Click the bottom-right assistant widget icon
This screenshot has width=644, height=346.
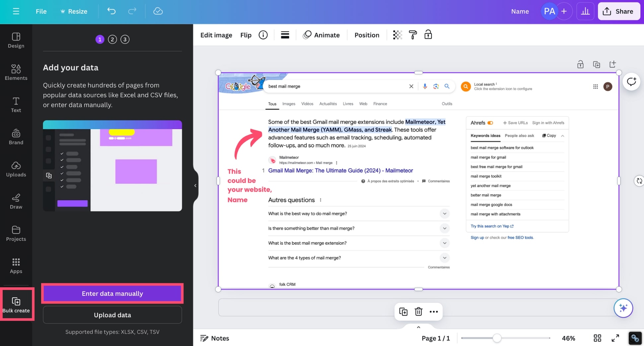(x=635, y=338)
